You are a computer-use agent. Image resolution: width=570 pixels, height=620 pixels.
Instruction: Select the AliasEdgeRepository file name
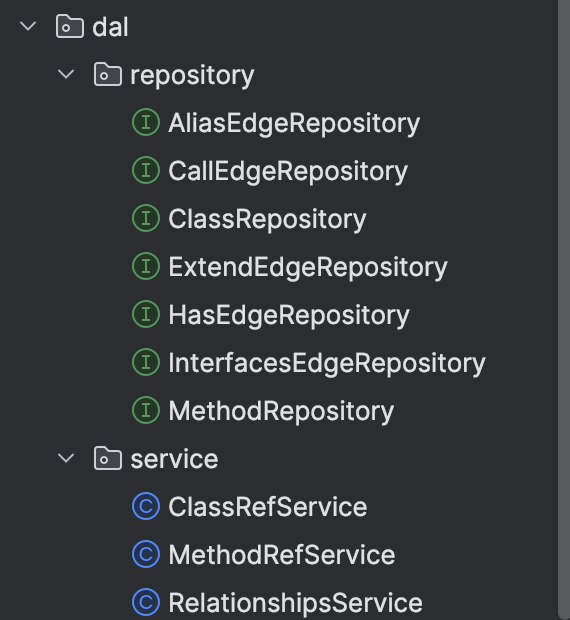pyautogui.click(x=294, y=123)
